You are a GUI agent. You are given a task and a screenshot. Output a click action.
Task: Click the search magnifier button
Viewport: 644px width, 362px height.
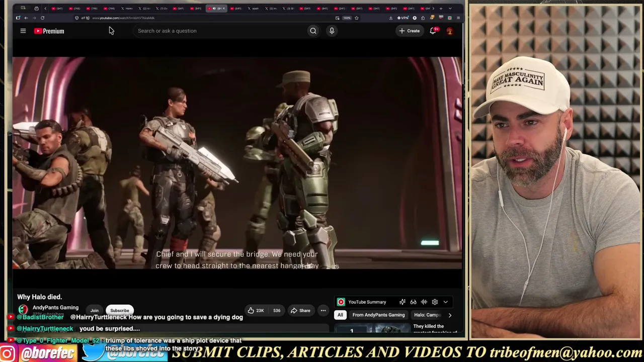coord(313,31)
